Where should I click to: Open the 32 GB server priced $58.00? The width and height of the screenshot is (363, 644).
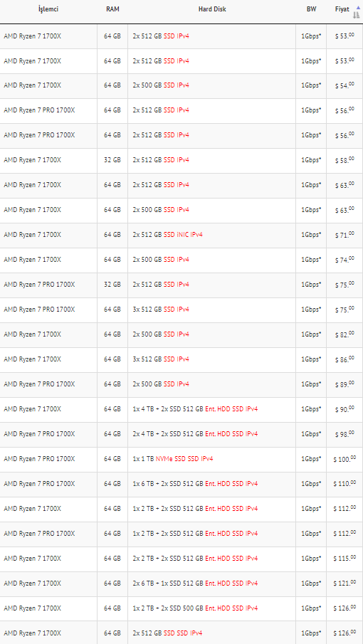point(181,161)
